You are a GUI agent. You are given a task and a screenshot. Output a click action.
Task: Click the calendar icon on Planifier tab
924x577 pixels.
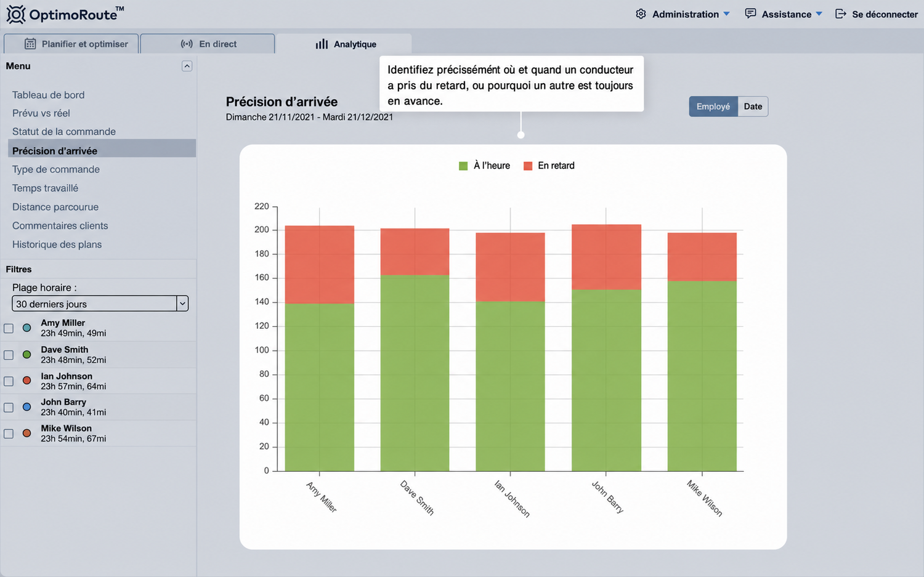click(30, 44)
